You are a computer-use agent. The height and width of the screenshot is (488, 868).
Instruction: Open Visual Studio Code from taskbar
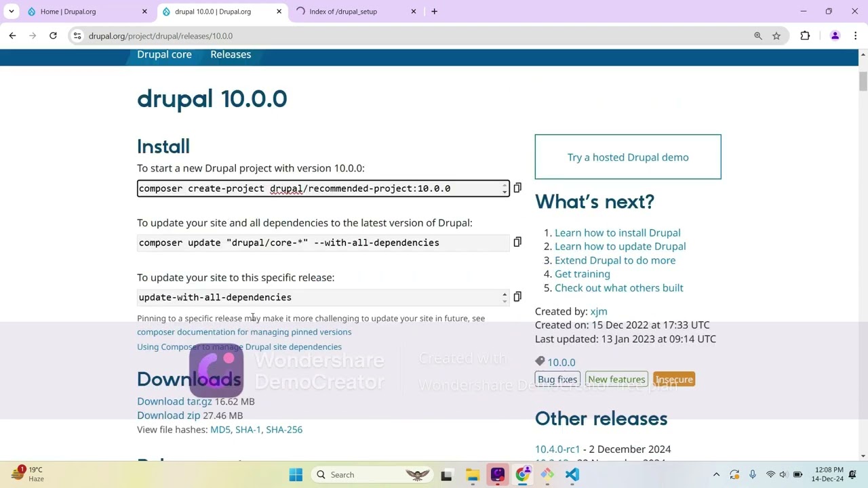(572, 474)
